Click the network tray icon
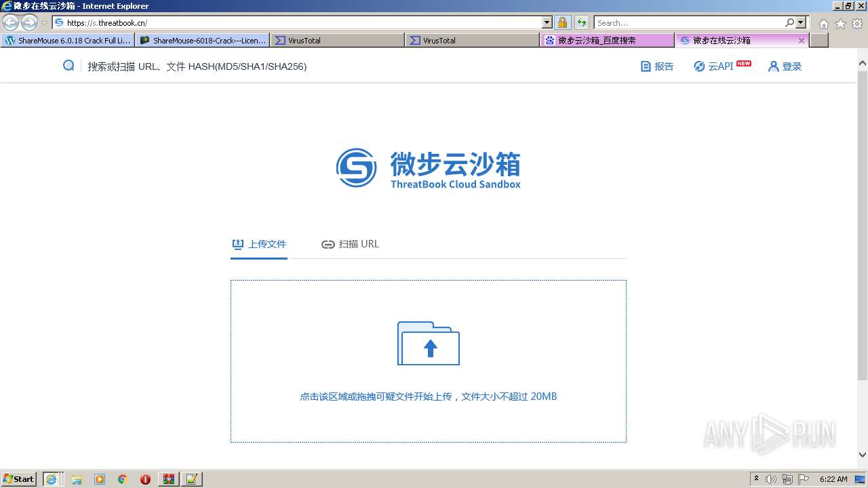 pyautogui.click(x=788, y=479)
